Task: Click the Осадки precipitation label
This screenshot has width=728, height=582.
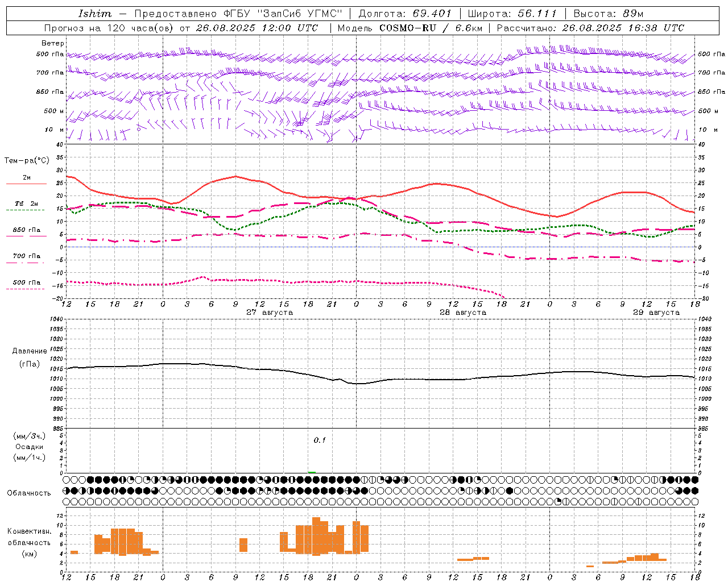Action: point(30,447)
